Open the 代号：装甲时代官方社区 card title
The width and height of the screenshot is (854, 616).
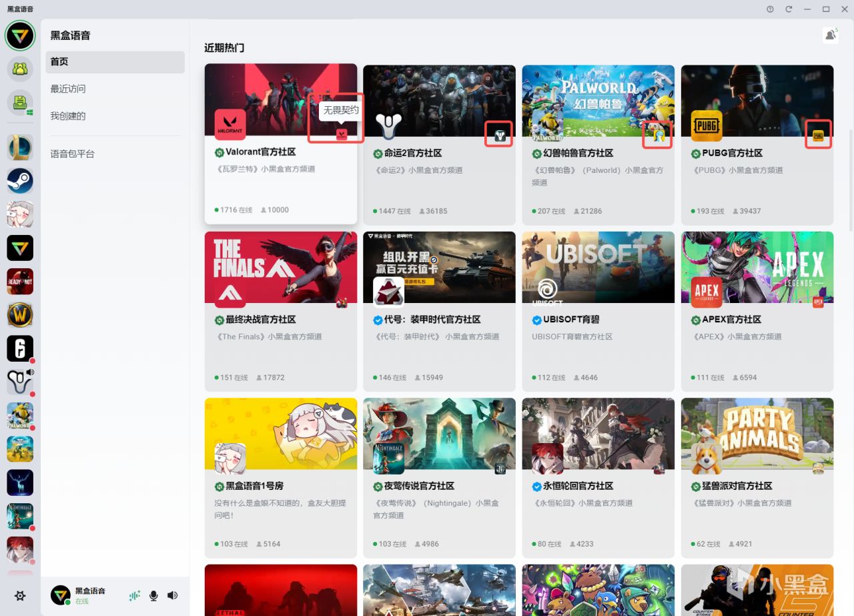[x=432, y=320]
